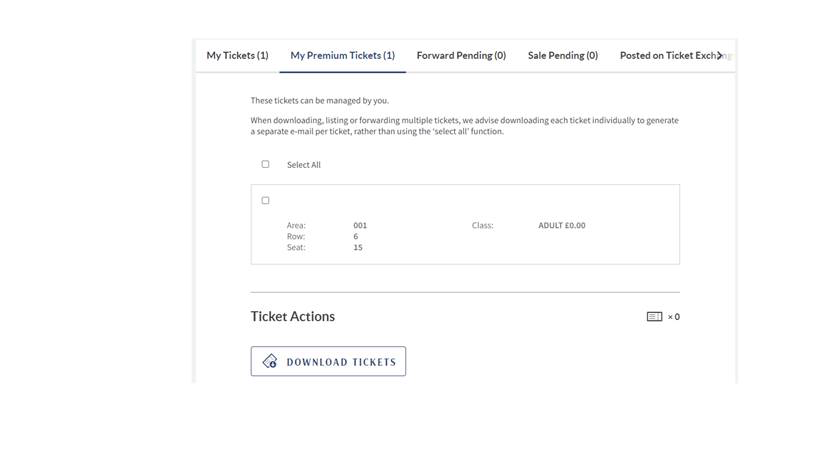Viewport: 828px width, 463px height.
Task: Click the ticket icon inside Download Tickets
Action: point(270,362)
